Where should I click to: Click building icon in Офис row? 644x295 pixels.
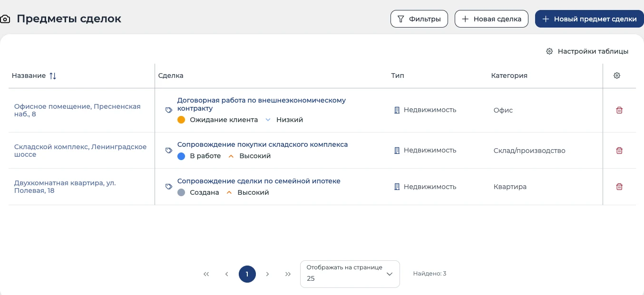tap(397, 110)
